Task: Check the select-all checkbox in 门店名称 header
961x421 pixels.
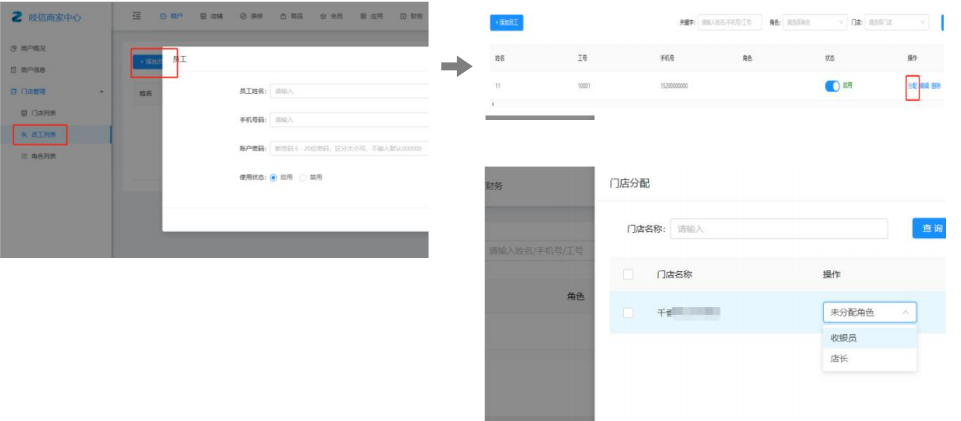Action: click(x=628, y=274)
